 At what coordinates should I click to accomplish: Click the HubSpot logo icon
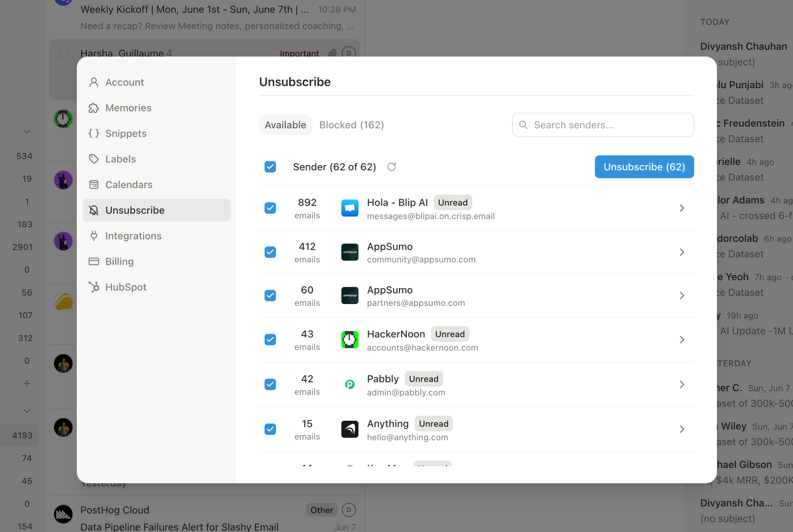pyautogui.click(x=94, y=287)
